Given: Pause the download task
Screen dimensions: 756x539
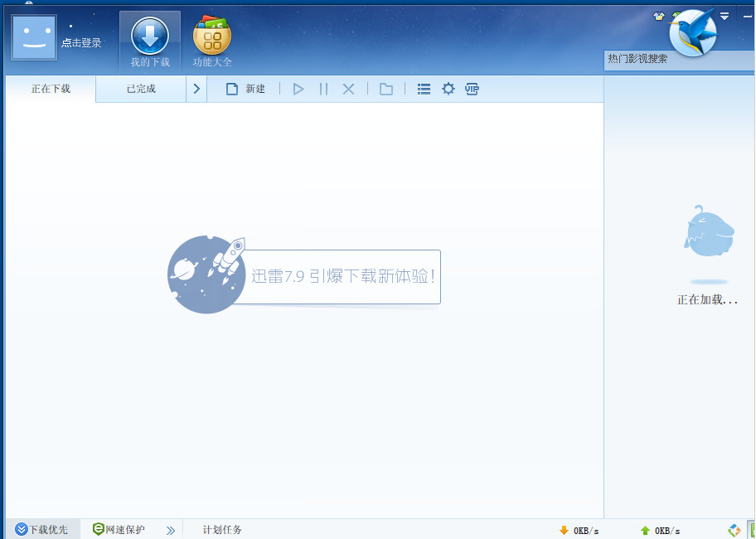Looking at the screenshot, I should point(323,89).
